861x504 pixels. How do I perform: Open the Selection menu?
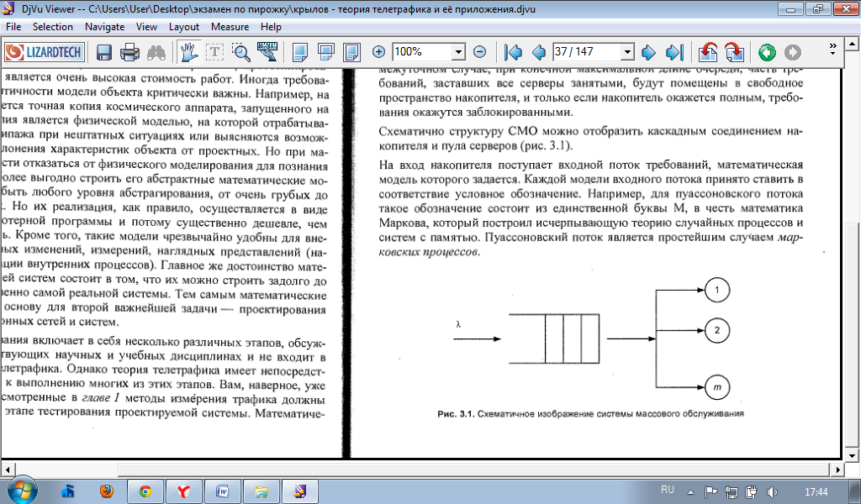tap(52, 27)
